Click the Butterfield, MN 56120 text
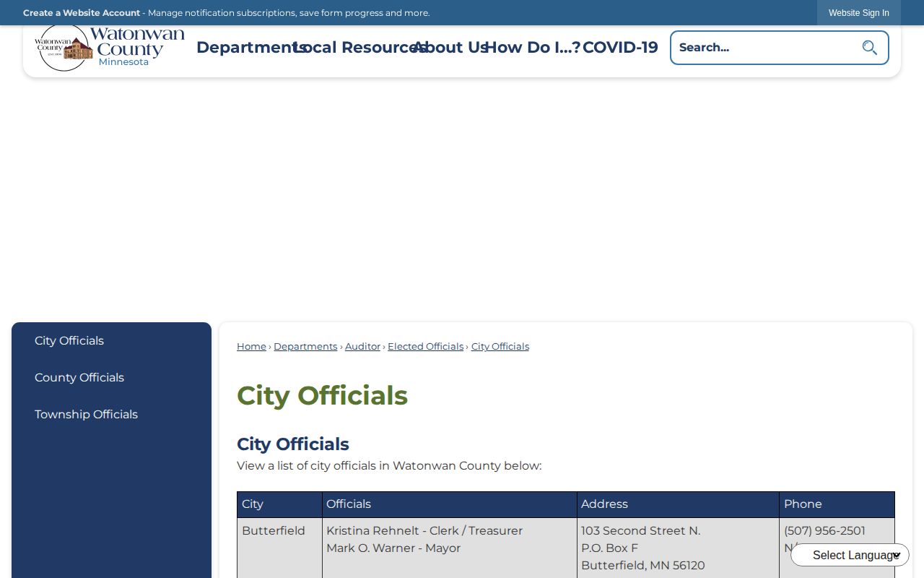The width and height of the screenshot is (924, 578). click(642, 566)
